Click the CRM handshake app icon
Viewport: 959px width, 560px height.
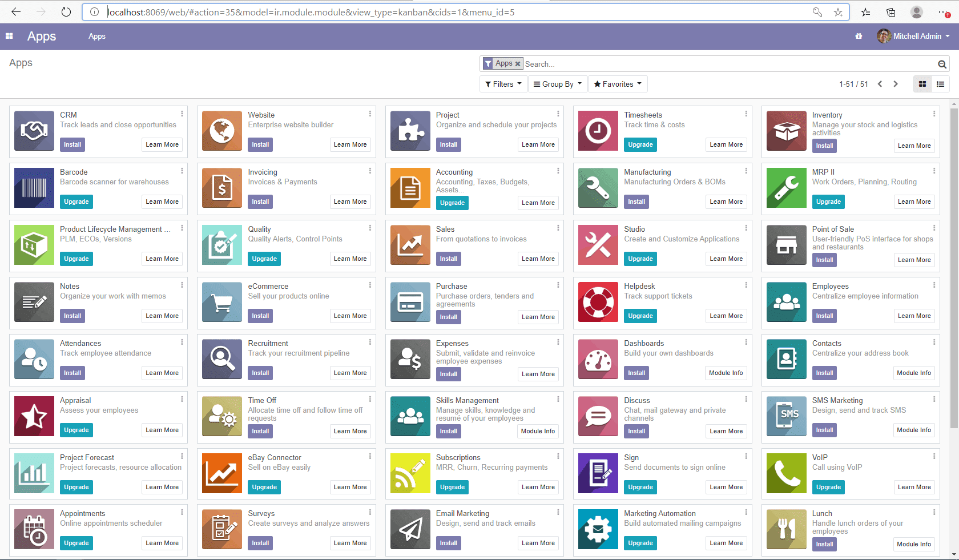pos(34,131)
